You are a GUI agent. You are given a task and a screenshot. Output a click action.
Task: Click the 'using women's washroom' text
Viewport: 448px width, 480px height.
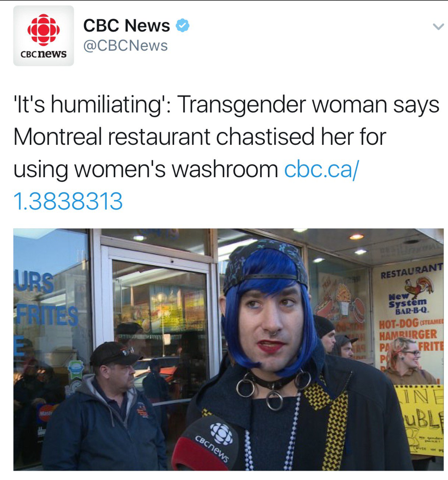pyautogui.click(x=146, y=169)
